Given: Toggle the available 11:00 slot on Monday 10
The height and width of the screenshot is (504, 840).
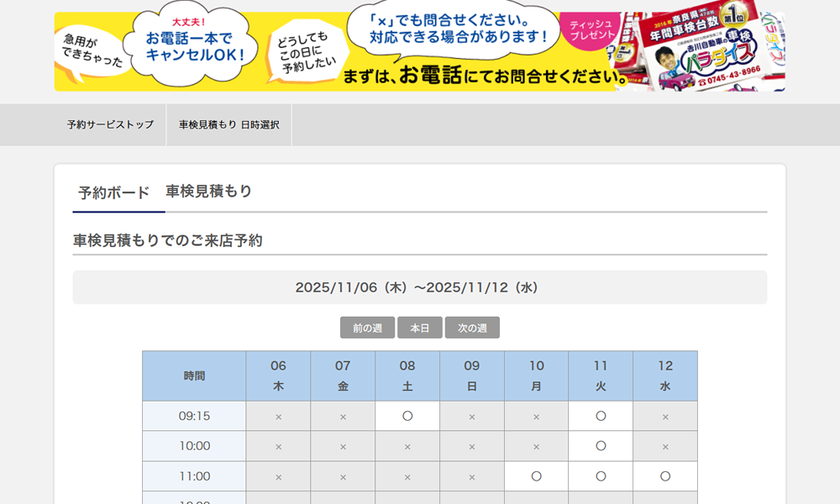Looking at the screenshot, I should [x=537, y=476].
